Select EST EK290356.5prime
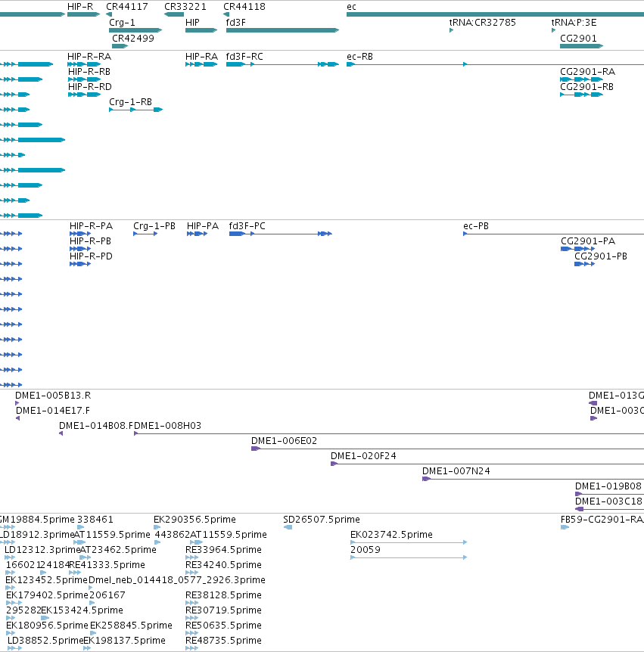This screenshot has width=644, height=652. [x=157, y=527]
